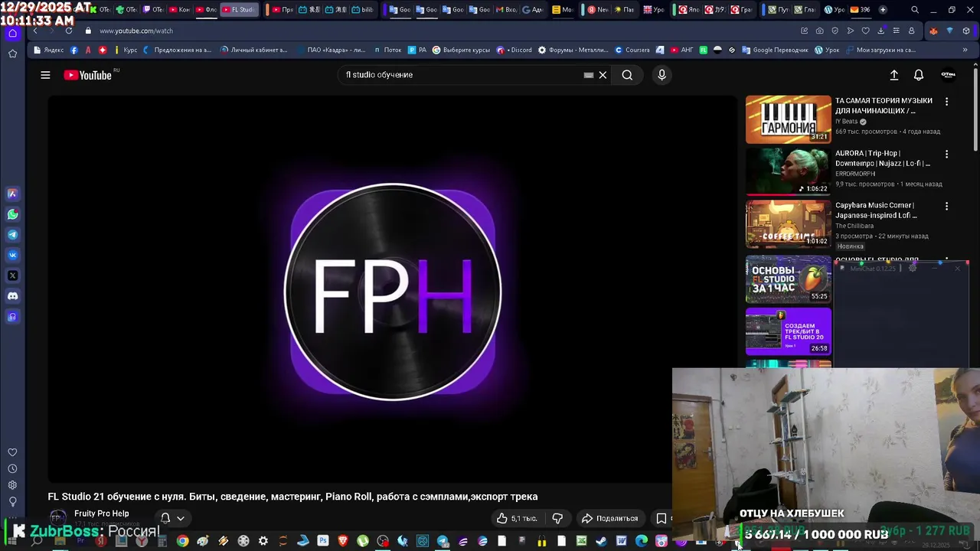Screen dimensions: 980x551
Task: Open the Discord bookmark
Action: [x=514, y=50]
